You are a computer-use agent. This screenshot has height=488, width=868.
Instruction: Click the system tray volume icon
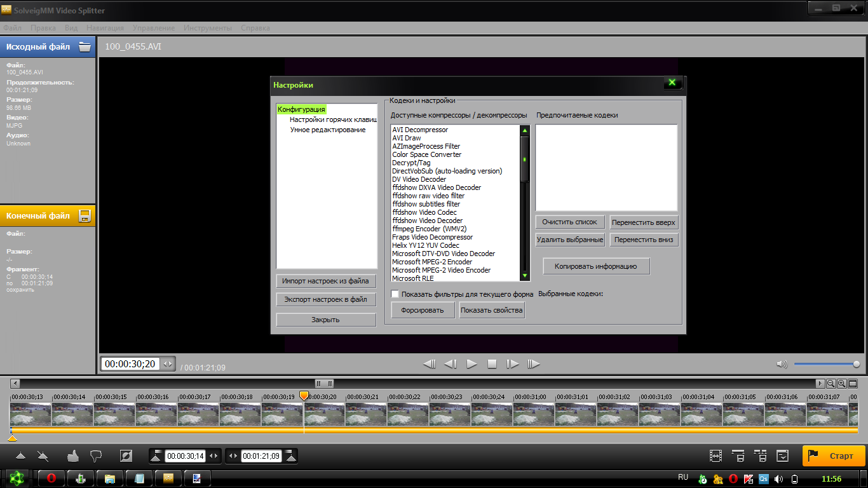[x=778, y=478]
